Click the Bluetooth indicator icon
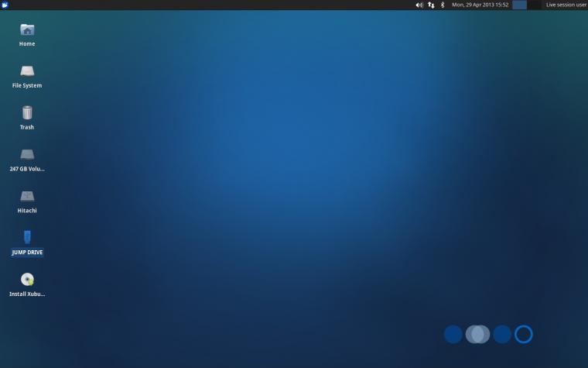This screenshot has width=588, height=368. (x=443, y=5)
